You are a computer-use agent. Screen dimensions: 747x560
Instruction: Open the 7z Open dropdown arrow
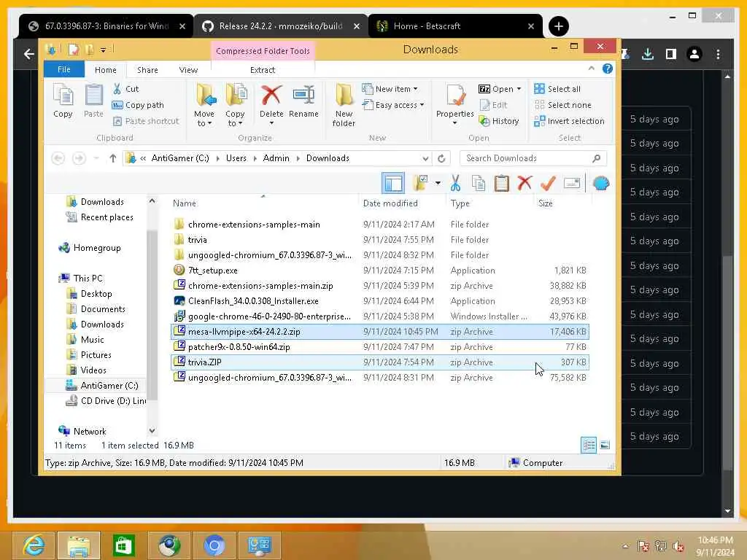[519, 89]
